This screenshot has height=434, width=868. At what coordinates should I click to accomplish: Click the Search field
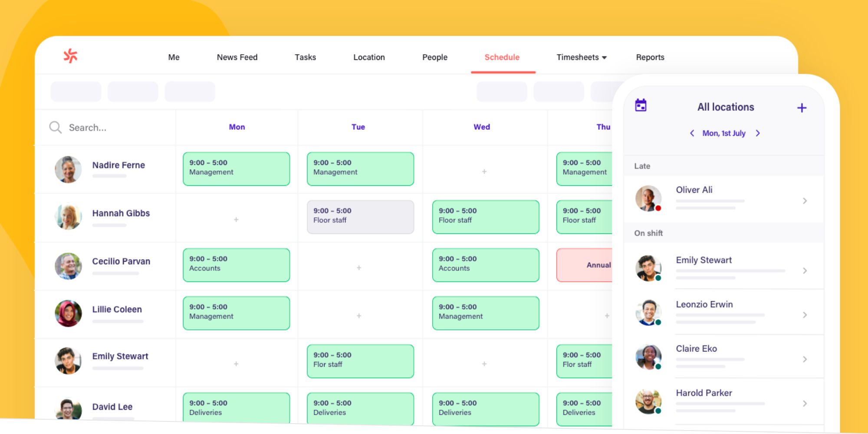pos(104,128)
